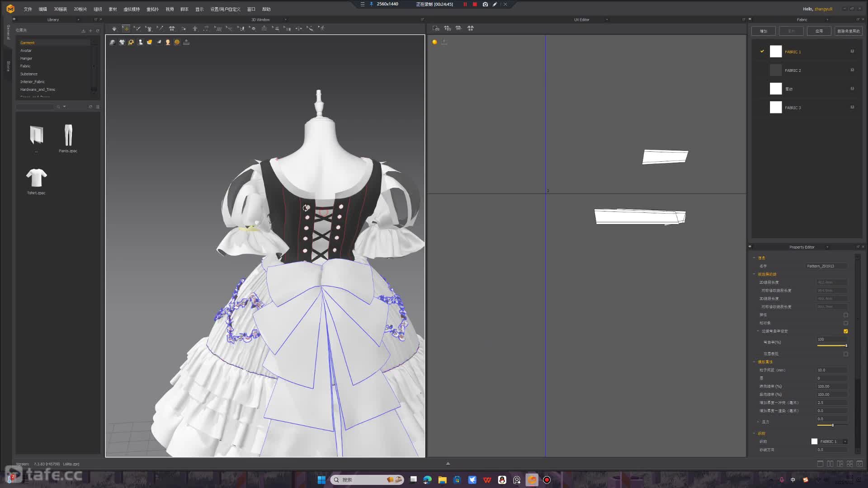This screenshot has width=868, height=488.
Task: Click the 应用 apply button
Action: (x=819, y=31)
